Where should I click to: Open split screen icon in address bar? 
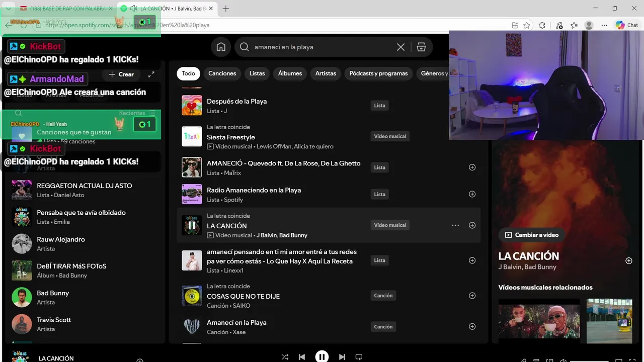515,25
